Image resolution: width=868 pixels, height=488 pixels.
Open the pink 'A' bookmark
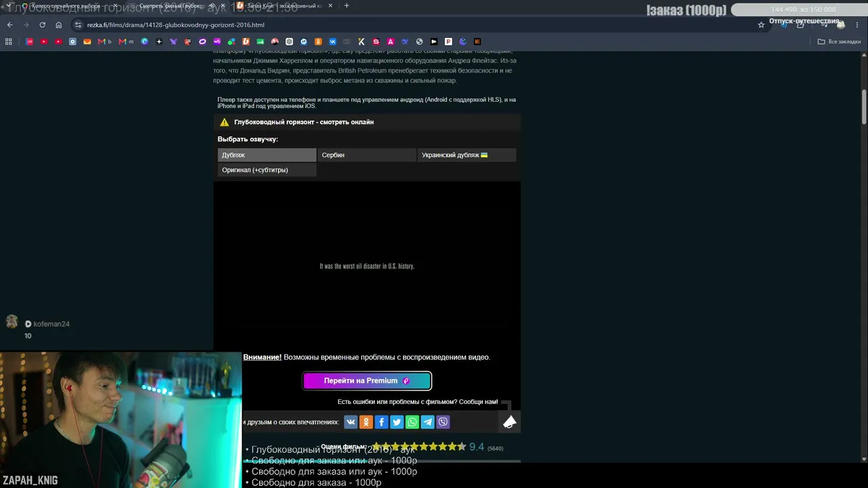click(x=391, y=41)
